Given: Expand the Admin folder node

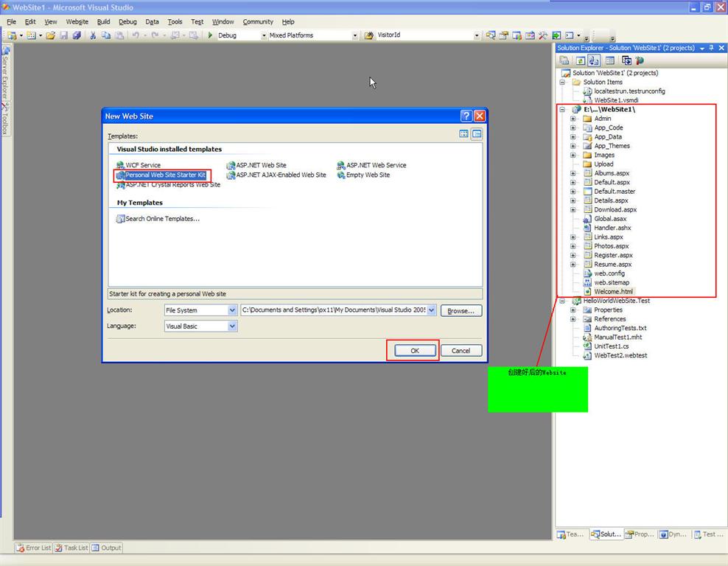Looking at the screenshot, I should (573, 119).
